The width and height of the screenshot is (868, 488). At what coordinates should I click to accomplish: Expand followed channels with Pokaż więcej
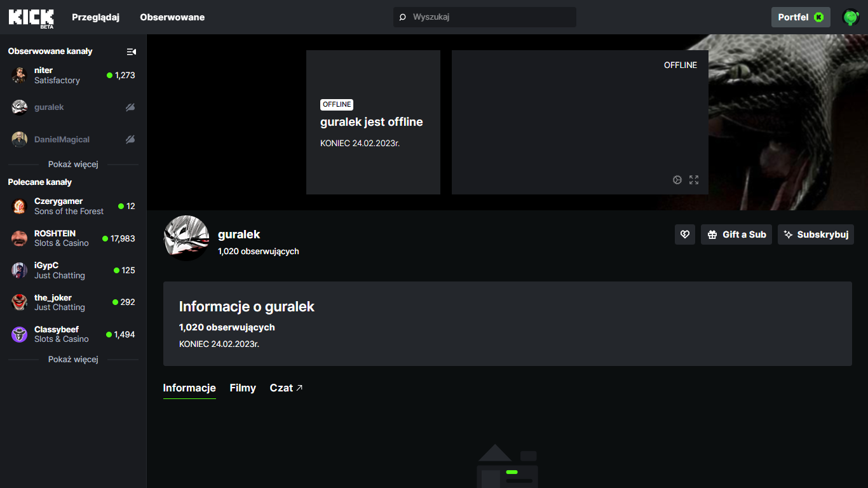click(x=73, y=164)
